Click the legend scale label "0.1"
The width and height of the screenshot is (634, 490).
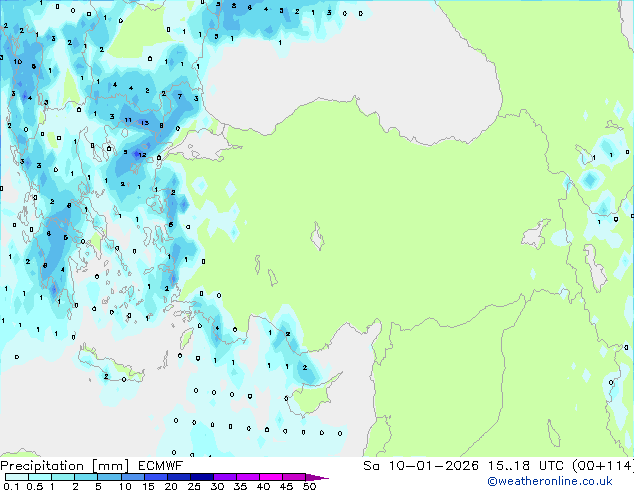coord(11,486)
